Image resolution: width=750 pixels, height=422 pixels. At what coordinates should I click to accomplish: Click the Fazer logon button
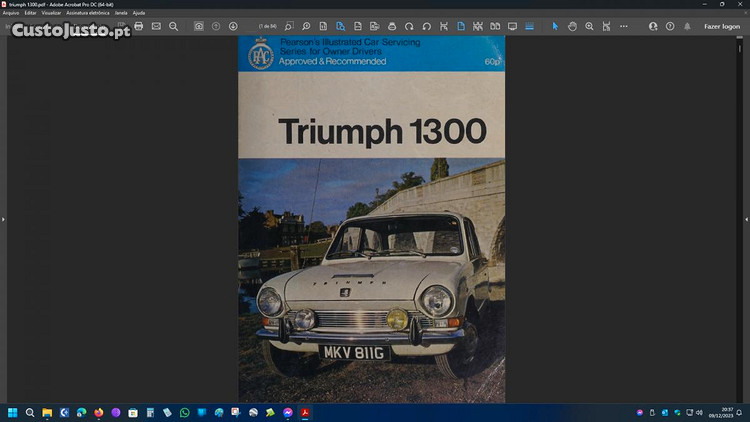721,26
